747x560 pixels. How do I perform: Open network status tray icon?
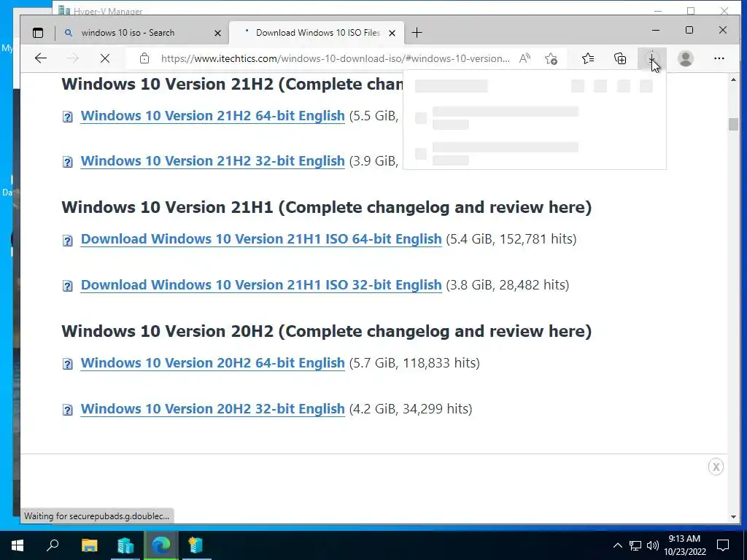(x=635, y=545)
